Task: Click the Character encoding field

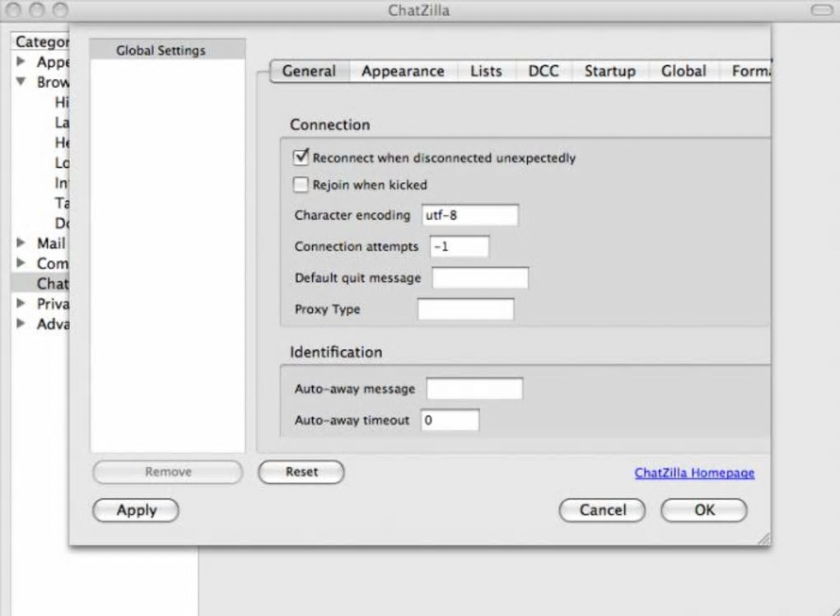Action: click(469, 215)
